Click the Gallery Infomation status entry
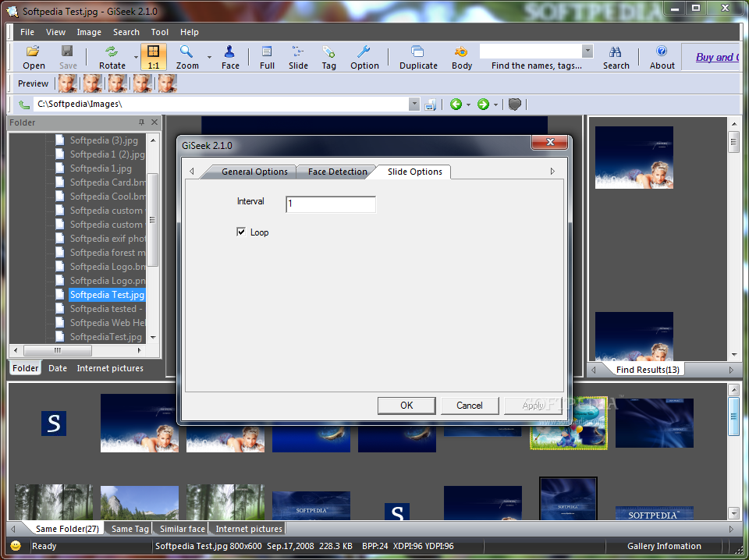The image size is (749, 560). (x=664, y=546)
